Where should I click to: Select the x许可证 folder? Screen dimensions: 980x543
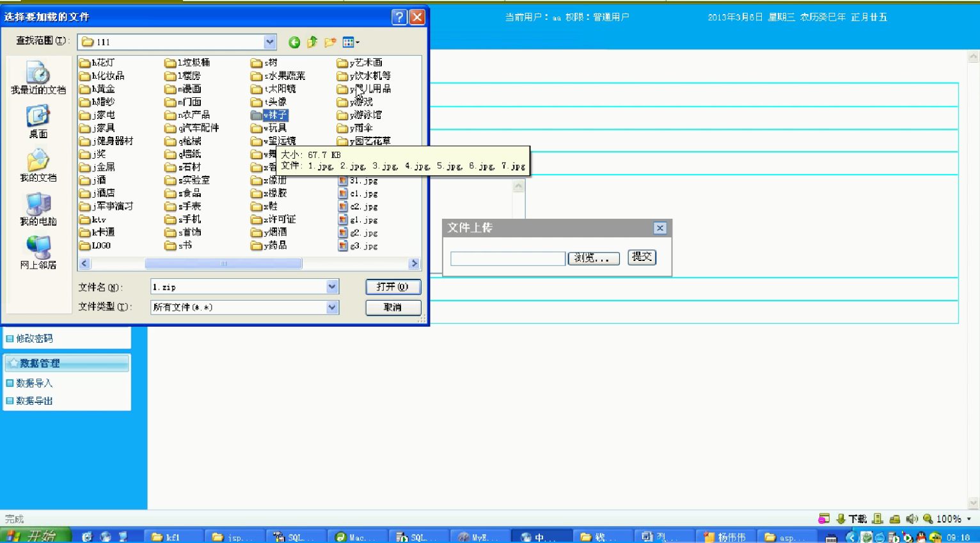[x=274, y=219]
